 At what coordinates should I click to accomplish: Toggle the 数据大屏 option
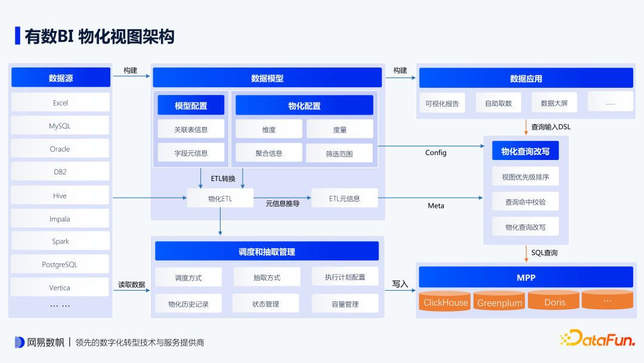553,102
